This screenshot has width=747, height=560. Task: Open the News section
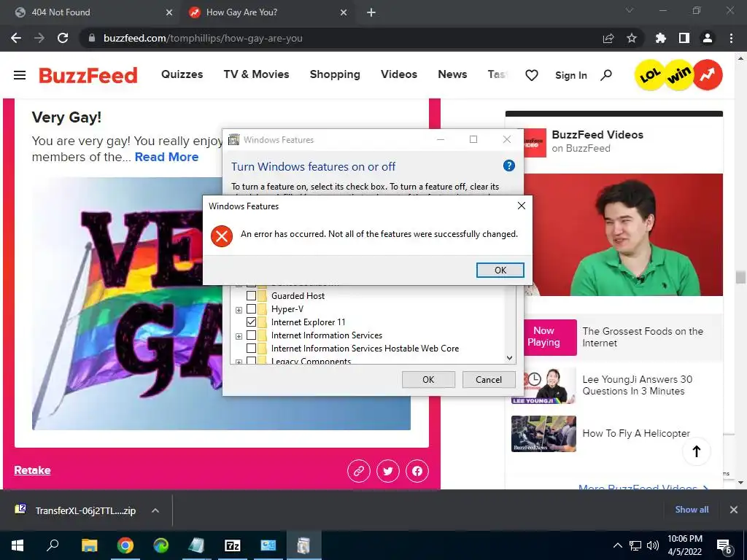pyautogui.click(x=452, y=74)
